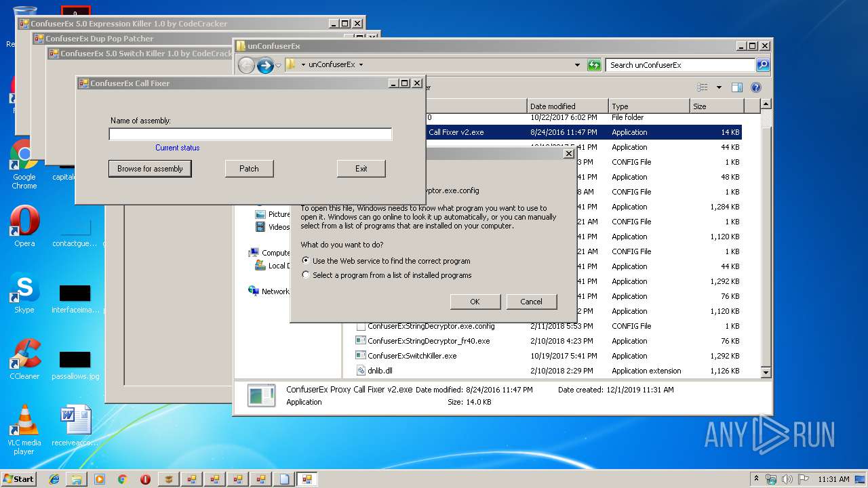
Task: Expand the breadcrumb arrow after unConfuserEx
Action: (x=361, y=65)
